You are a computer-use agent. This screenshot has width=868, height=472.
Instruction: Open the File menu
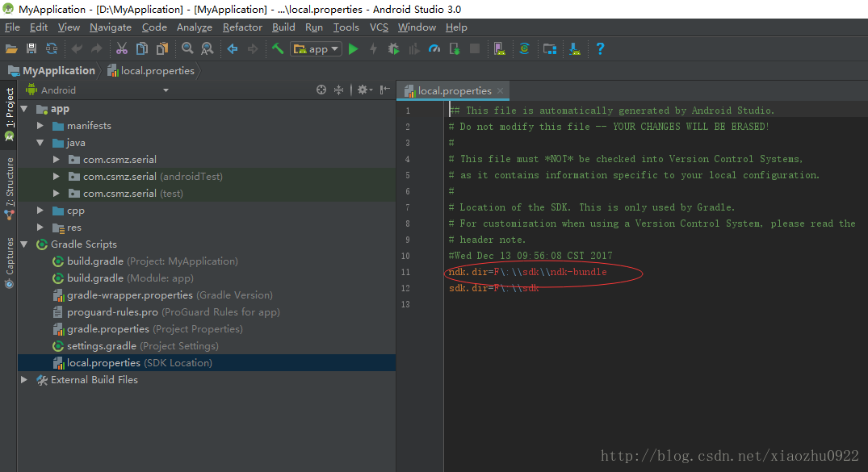coord(12,27)
